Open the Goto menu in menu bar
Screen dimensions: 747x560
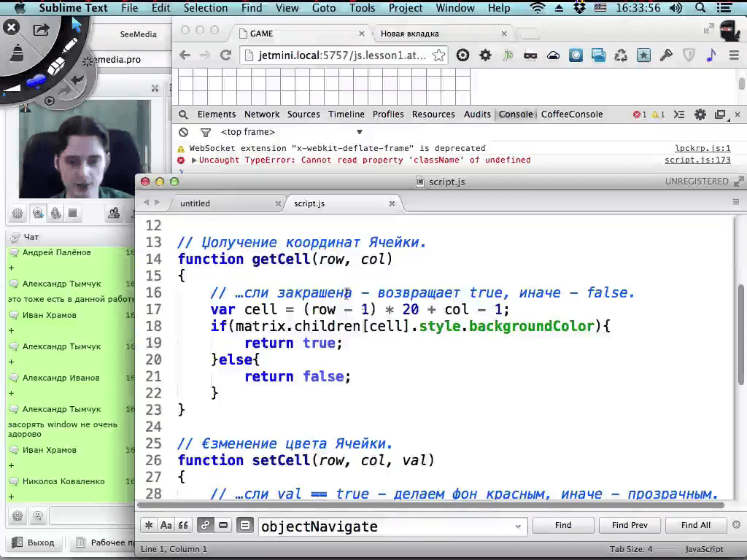[323, 7]
